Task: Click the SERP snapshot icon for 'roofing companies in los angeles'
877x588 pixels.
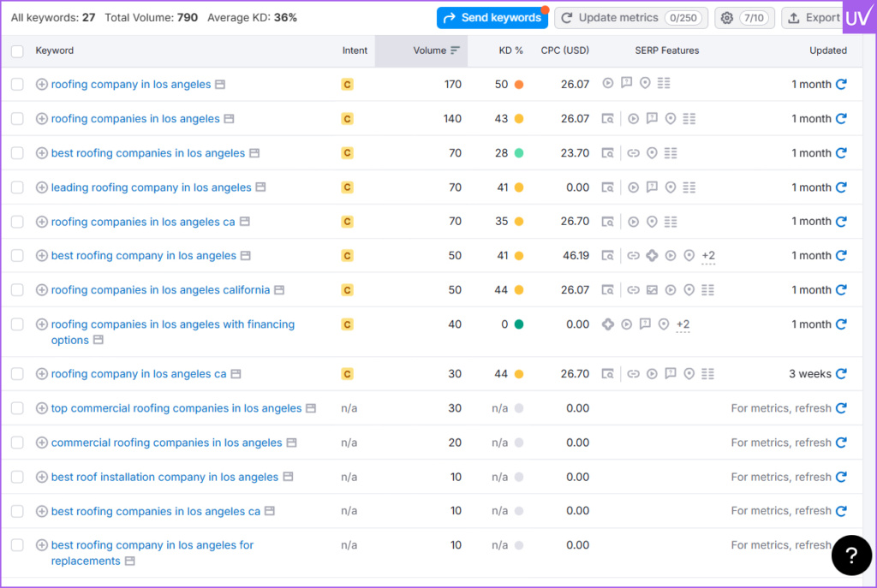Action: [229, 119]
